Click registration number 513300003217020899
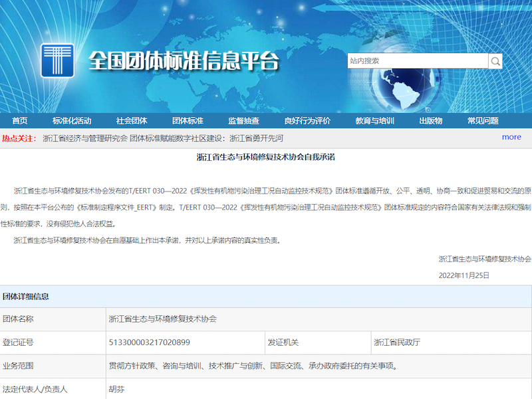The width and height of the screenshot is (532, 399). coord(149,342)
